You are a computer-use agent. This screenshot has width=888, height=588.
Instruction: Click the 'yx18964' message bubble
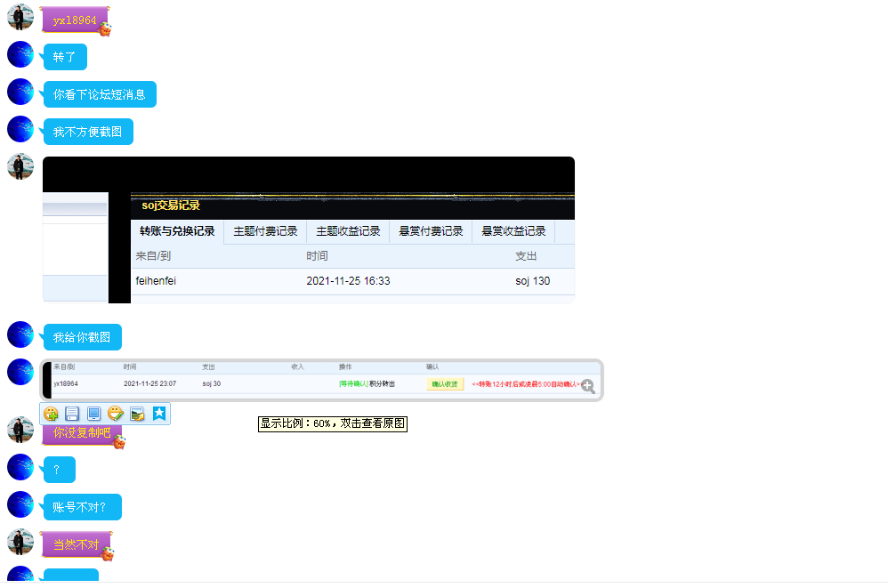tap(75, 20)
